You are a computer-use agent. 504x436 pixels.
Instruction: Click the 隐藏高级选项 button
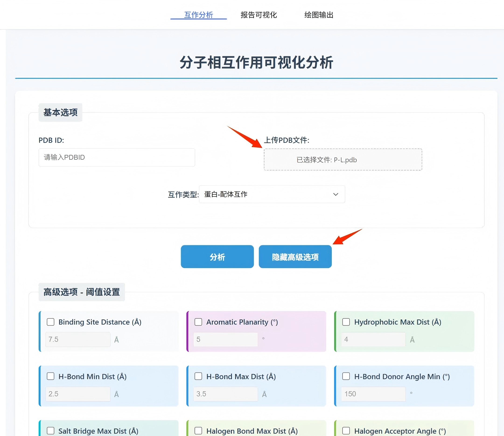(x=295, y=257)
